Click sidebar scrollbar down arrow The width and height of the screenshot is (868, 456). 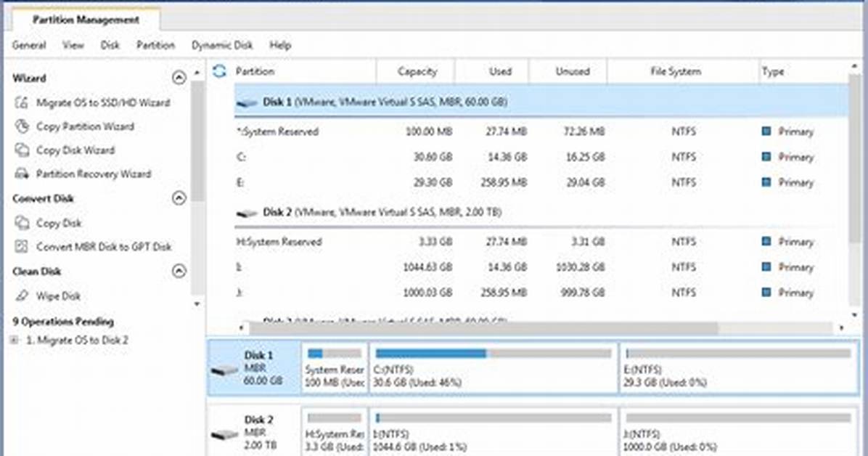point(197,304)
